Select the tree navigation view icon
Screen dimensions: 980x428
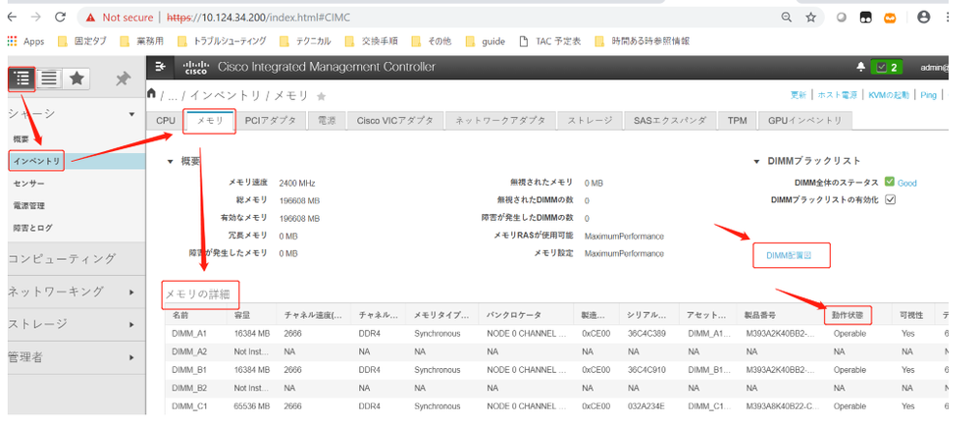pyautogui.click(x=22, y=79)
